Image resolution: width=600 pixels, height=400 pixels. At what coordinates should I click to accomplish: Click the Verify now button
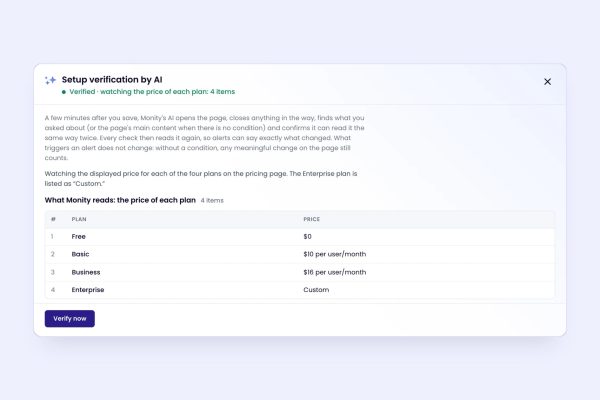(70, 318)
